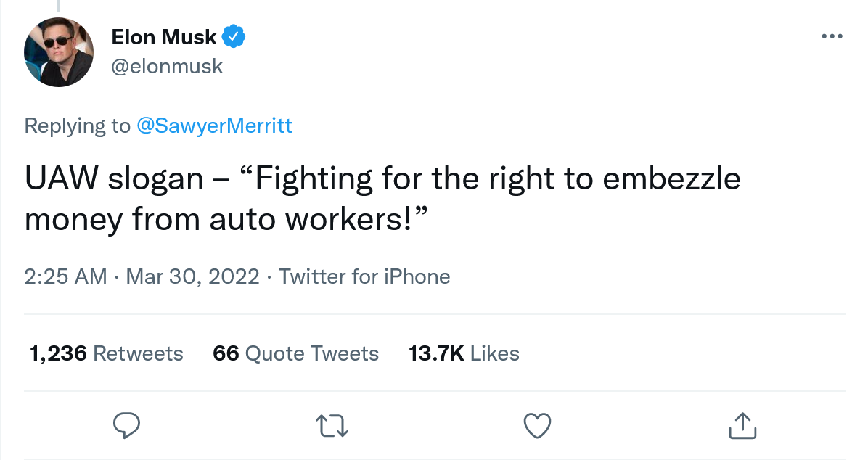Viewport: 868px width, 460px height.
Task: Click the @elonmusk handle
Action: pyautogui.click(x=167, y=67)
